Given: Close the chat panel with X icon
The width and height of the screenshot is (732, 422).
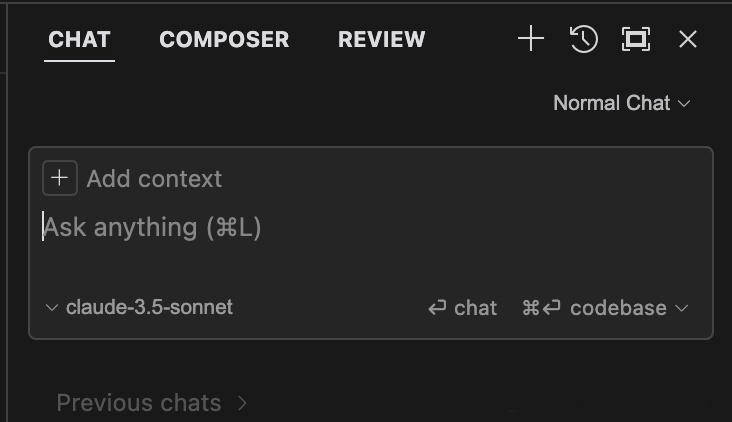Looking at the screenshot, I should point(688,39).
